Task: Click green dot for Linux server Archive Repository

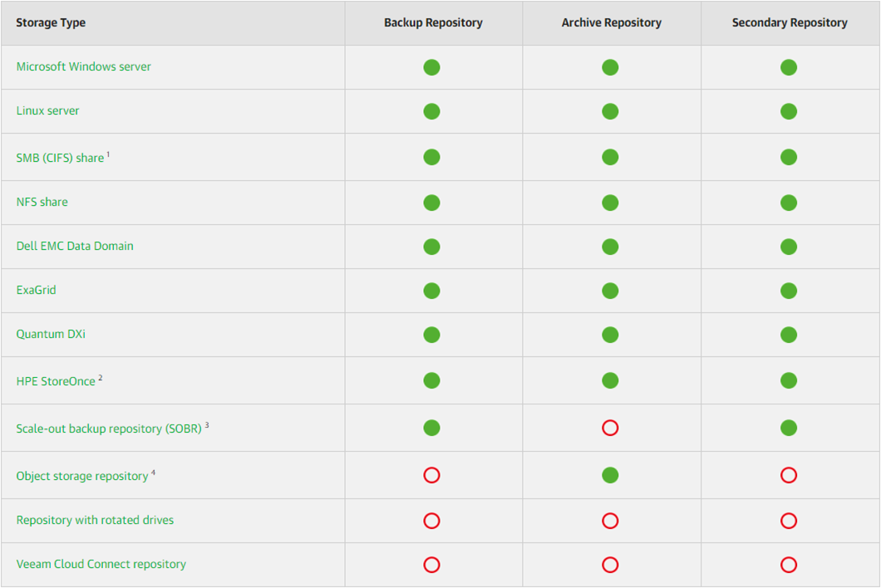Action: pyautogui.click(x=610, y=111)
